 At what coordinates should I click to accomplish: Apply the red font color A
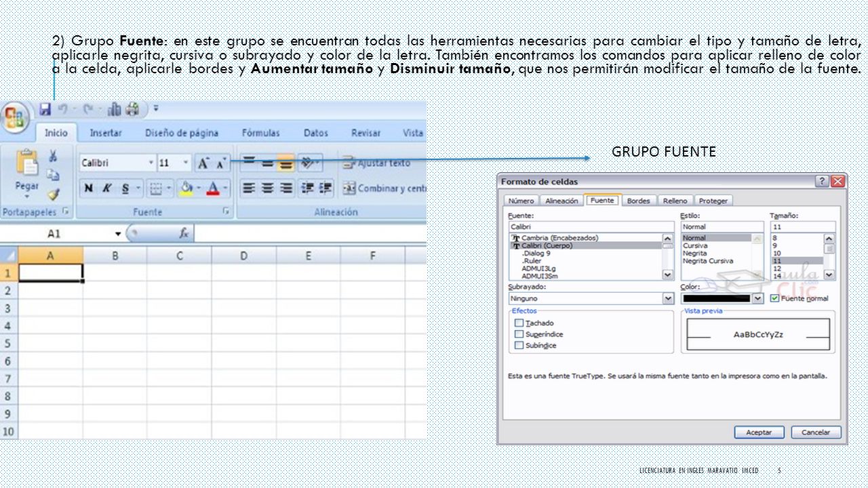[212, 188]
